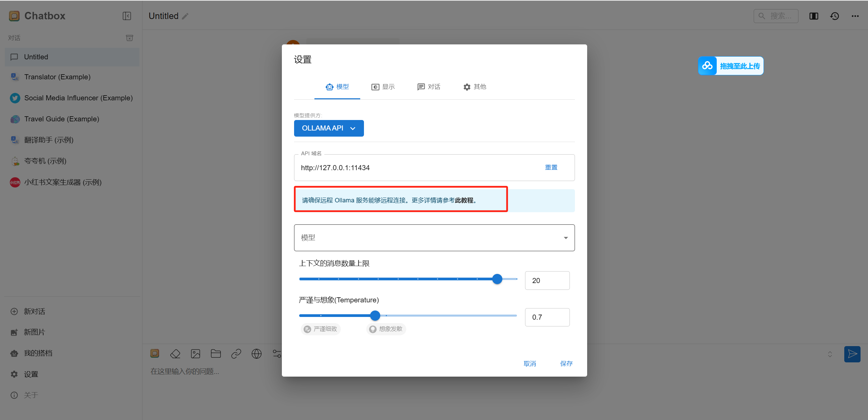This screenshot has width=868, height=420.
Task: Open the 此教程 tutorial link
Action: (464, 200)
